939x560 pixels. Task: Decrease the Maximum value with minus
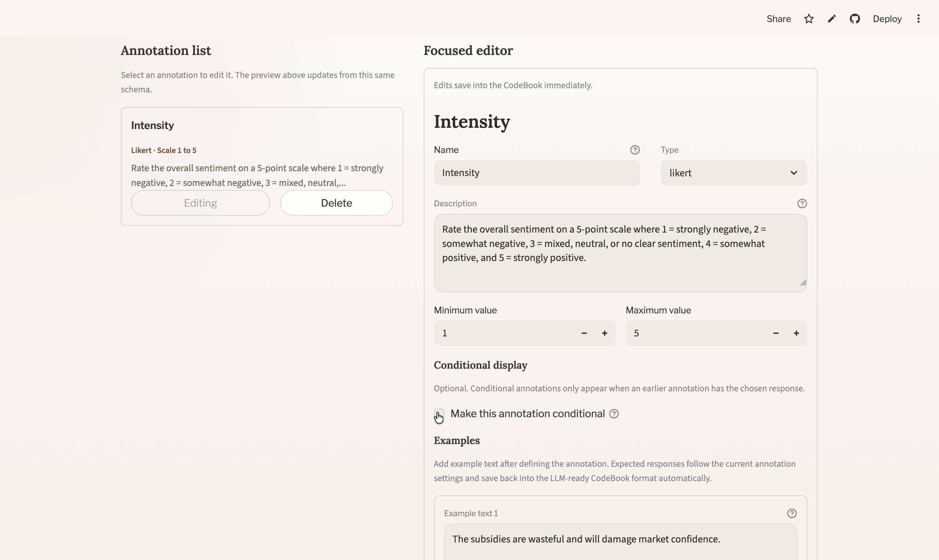pos(775,333)
